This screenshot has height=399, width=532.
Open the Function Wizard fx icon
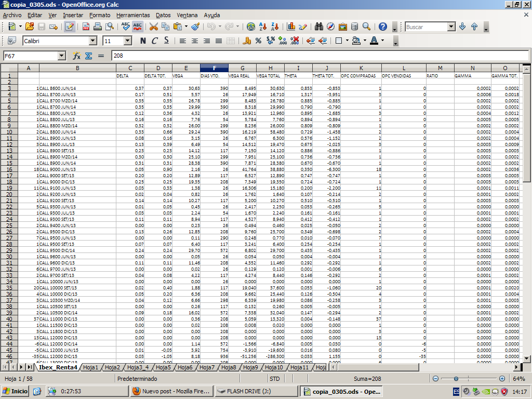(76, 56)
